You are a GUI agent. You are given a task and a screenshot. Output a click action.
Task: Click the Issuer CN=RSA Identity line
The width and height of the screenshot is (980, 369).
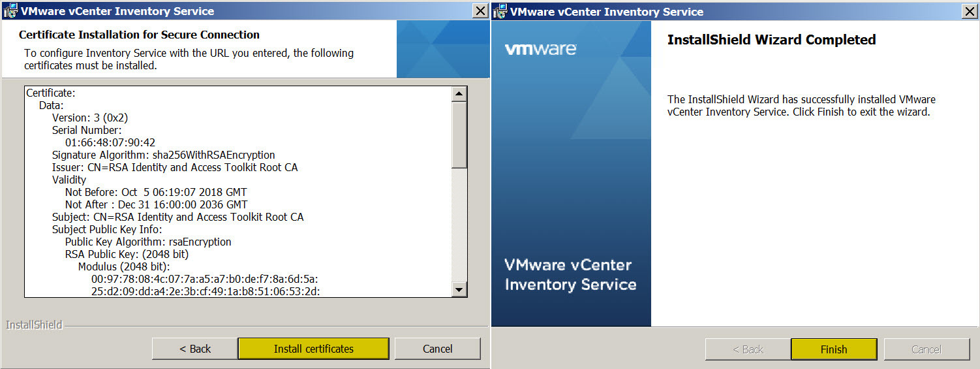175,167
